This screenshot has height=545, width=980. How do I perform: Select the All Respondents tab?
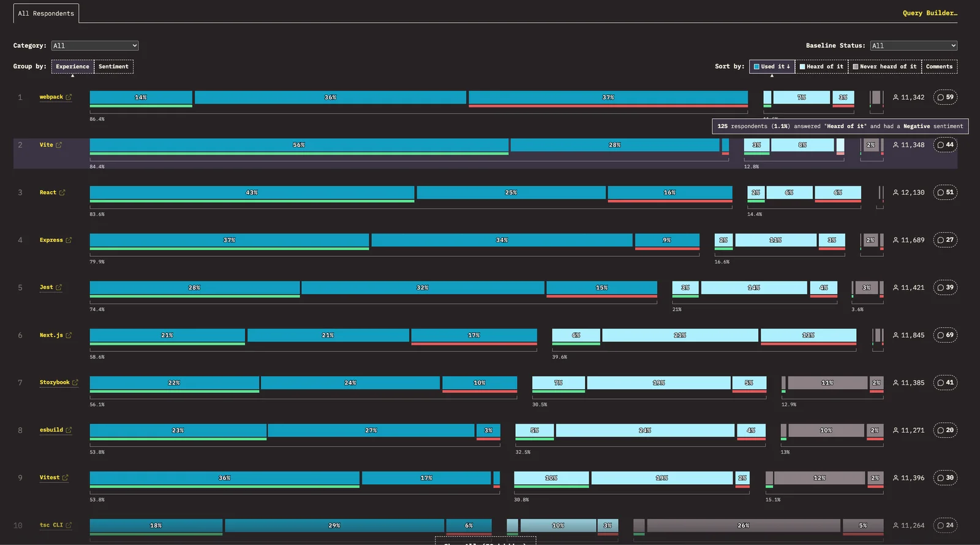(x=46, y=13)
